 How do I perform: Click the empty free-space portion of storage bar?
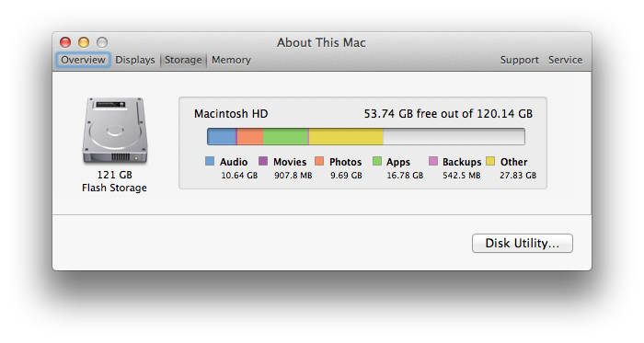click(454, 137)
